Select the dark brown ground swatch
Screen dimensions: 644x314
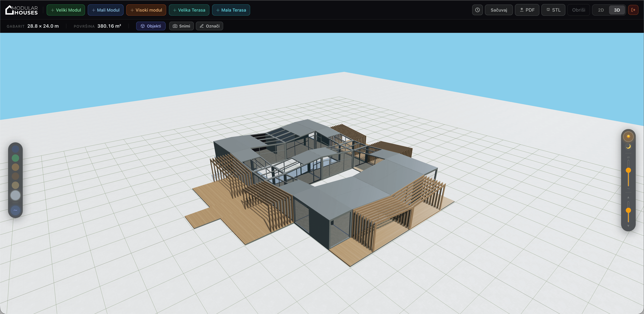[15, 176]
